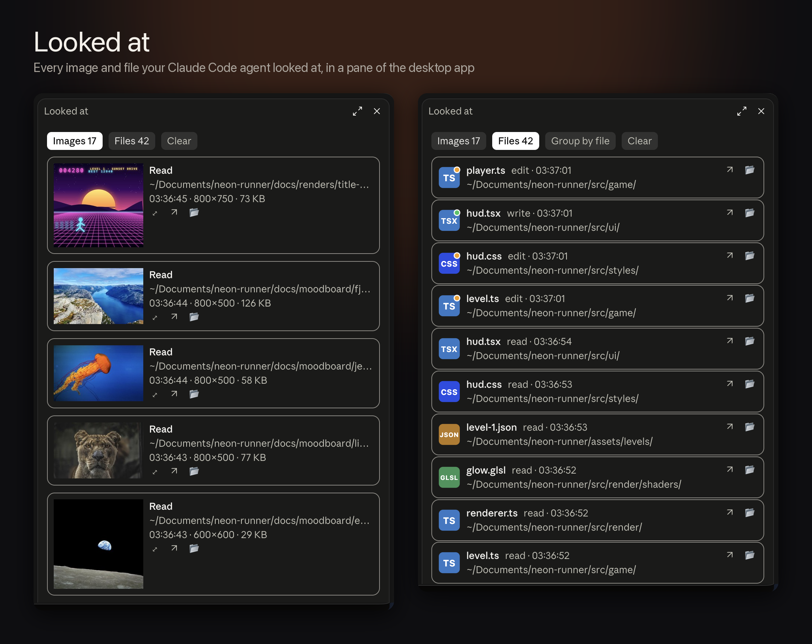Select the hud.tsx read 03:36:54 row
The image size is (812, 644).
point(597,349)
